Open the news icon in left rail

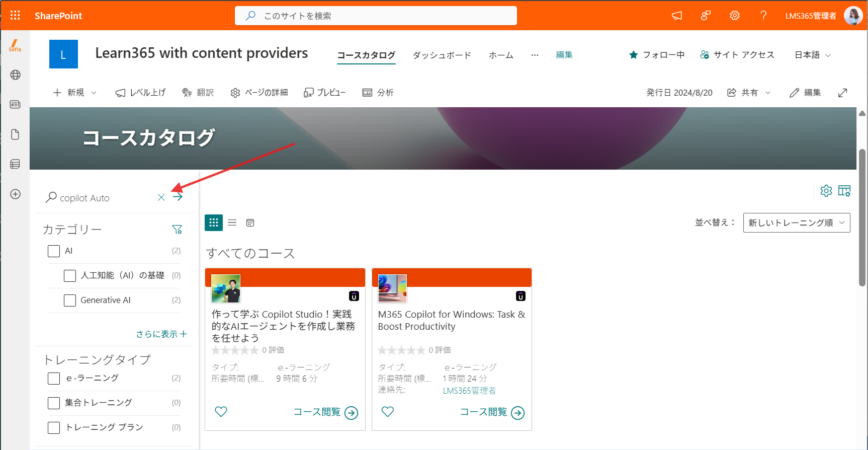[15, 104]
